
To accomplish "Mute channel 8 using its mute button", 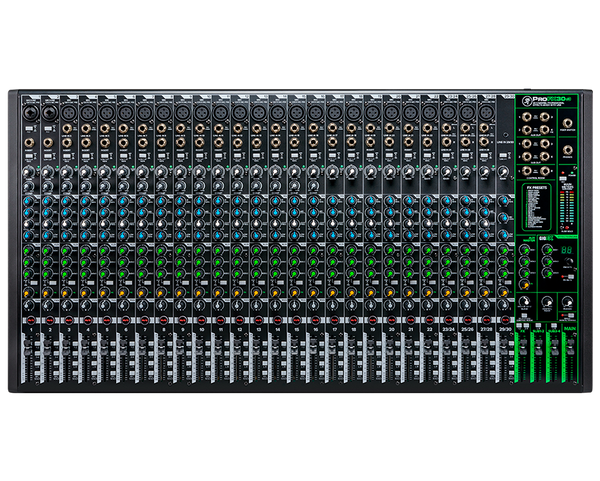I will (163, 320).
